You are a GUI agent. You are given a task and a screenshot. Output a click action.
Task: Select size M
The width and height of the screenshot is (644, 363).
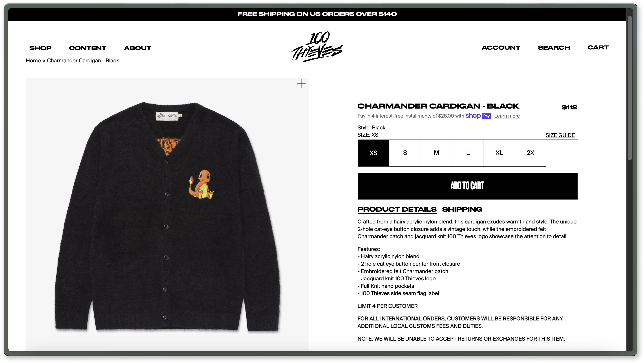[x=437, y=153]
